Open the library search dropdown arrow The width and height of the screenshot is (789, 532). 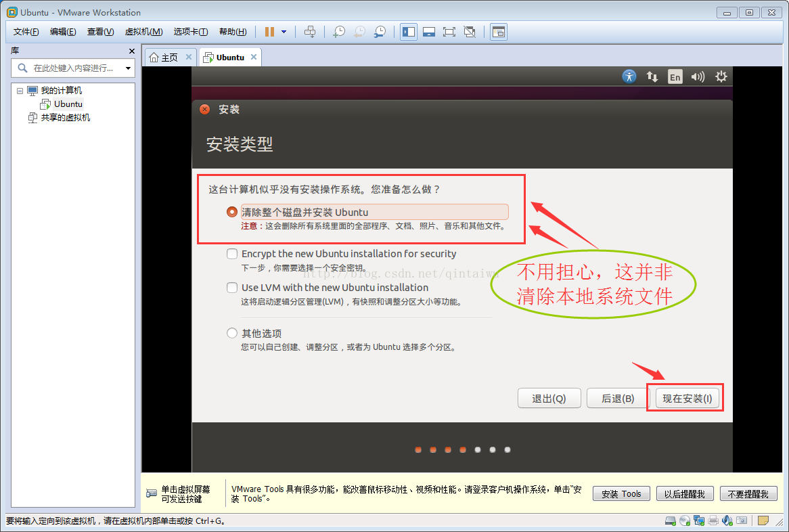pos(129,68)
